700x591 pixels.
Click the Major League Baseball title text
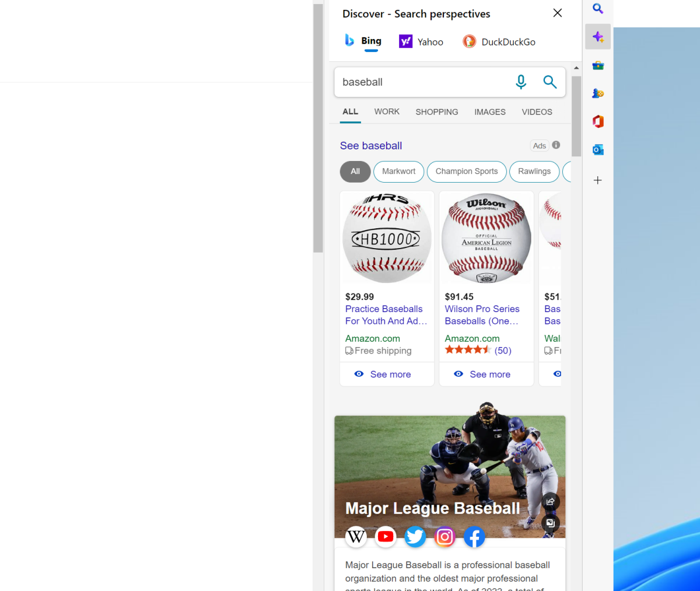(x=432, y=508)
